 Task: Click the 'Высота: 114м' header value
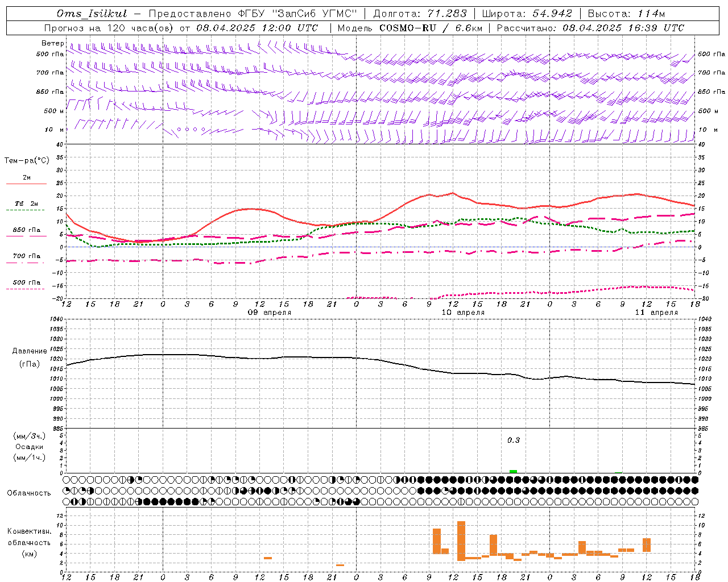(626, 14)
